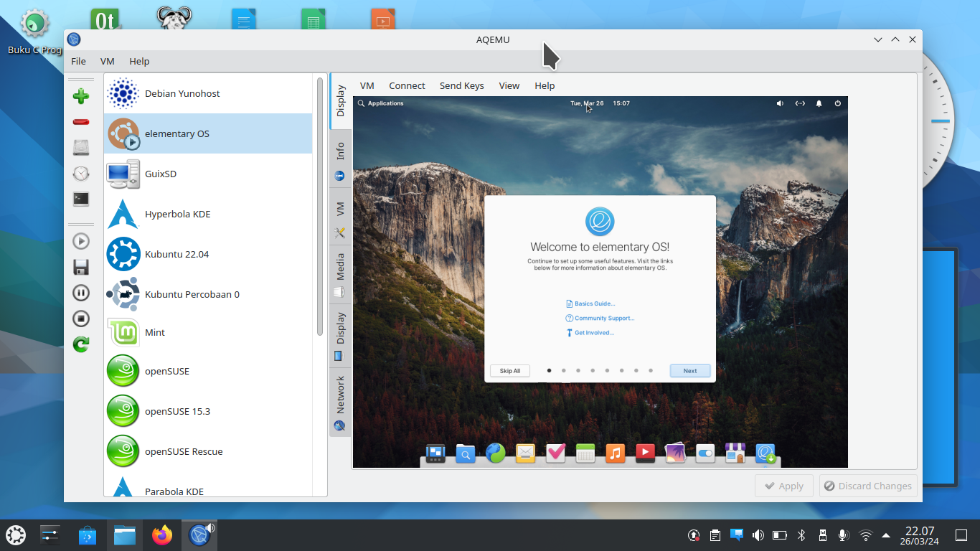Click Skip All in welcome dialog
980x551 pixels.
[x=510, y=371]
